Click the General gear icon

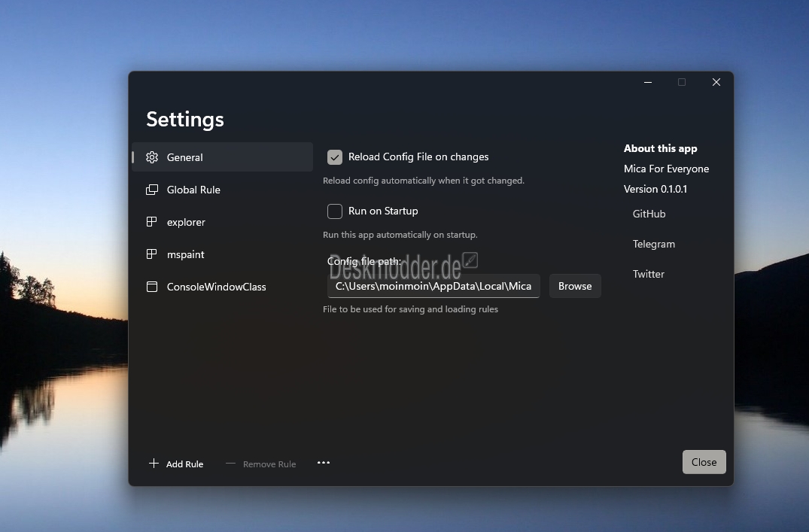point(152,157)
